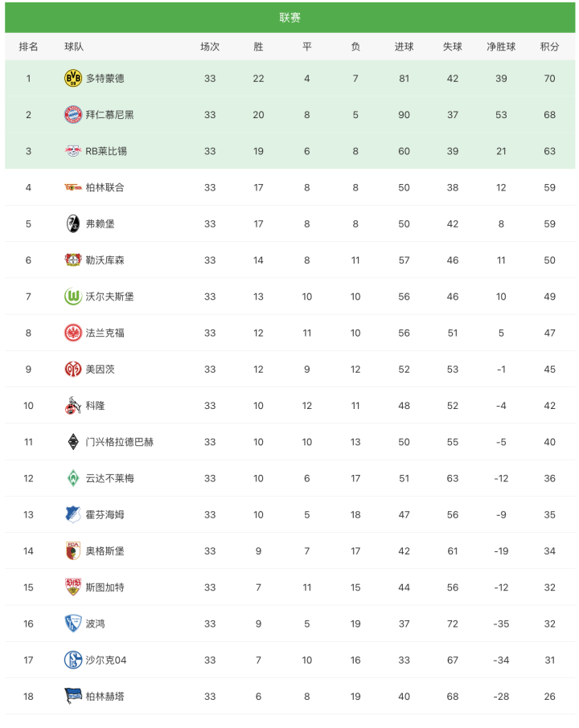Open team link 门兴格拉德巴赫
This screenshot has height=728, width=579.
120,442
